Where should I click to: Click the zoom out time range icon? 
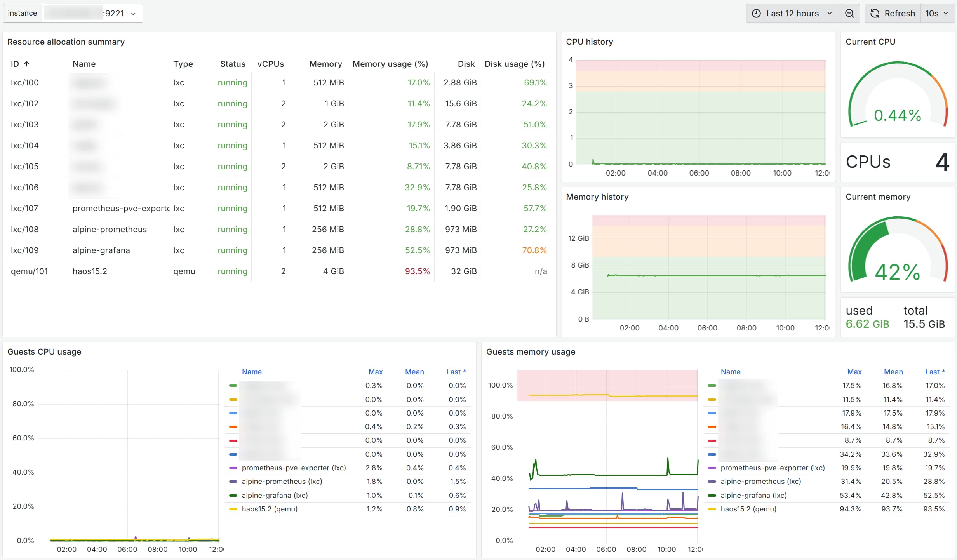click(x=849, y=14)
